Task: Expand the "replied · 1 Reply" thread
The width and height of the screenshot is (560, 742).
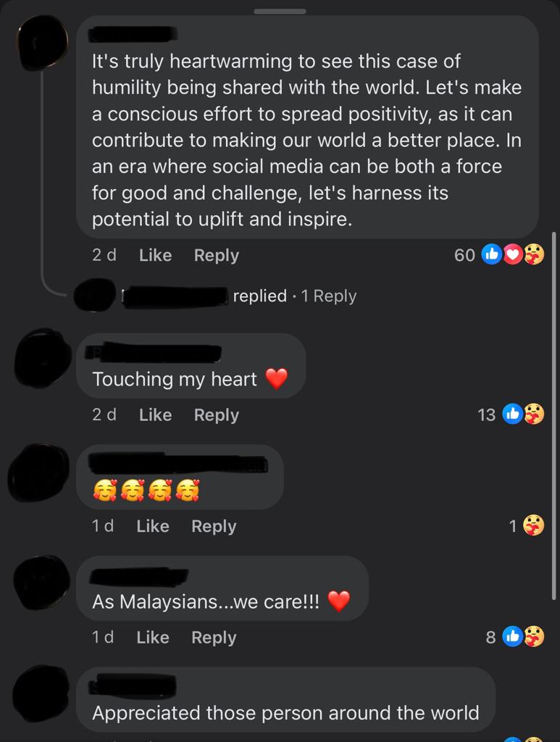Action: (x=294, y=296)
